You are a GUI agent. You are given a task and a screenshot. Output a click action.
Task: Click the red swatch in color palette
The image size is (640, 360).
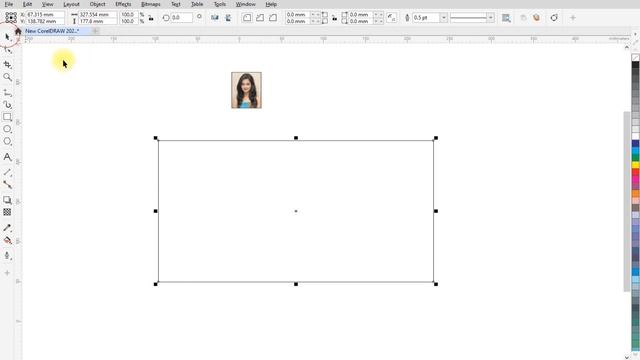point(636,172)
